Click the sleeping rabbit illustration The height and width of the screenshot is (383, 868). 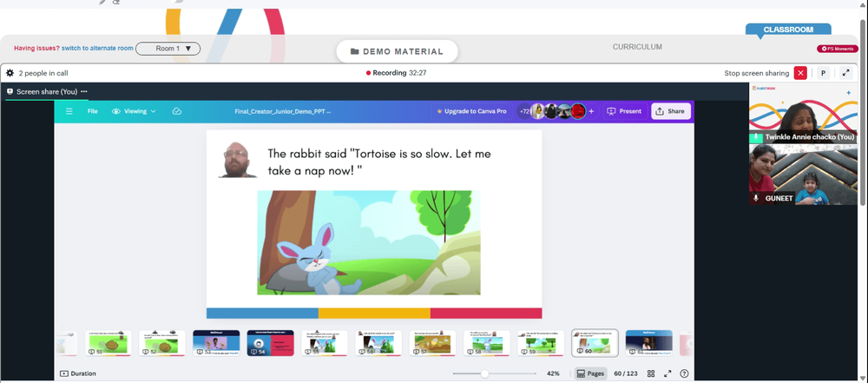pyautogui.click(x=319, y=258)
